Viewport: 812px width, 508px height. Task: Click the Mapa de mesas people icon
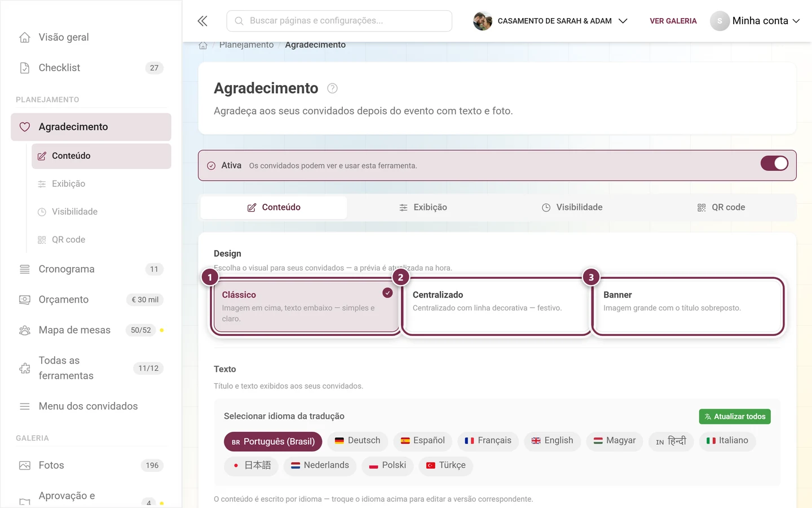25,330
